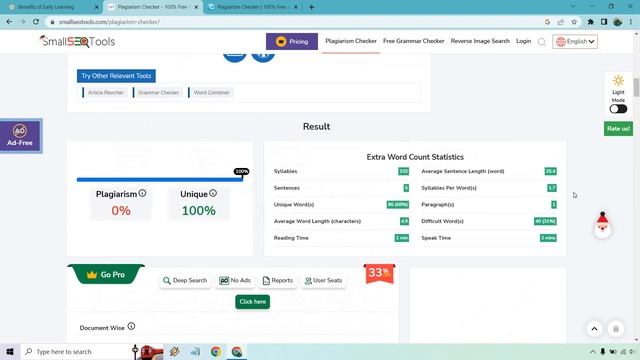The height and width of the screenshot is (360, 640).
Task: Click the Unique Word(s) value badge
Action: tap(398, 204)
